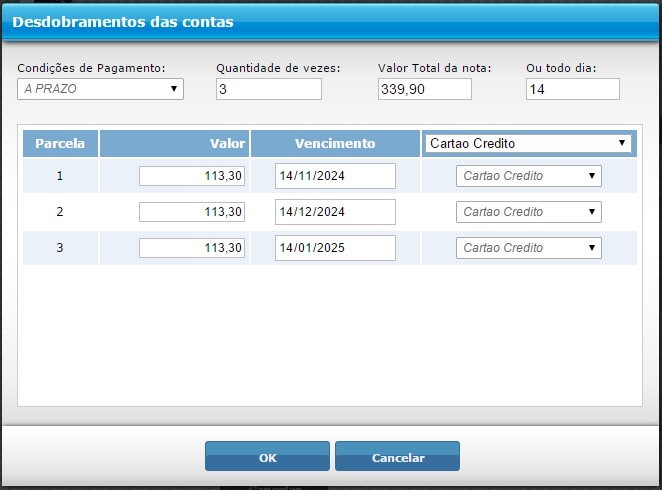Click the Desdobramentos das contas title bar

point(330,21)
